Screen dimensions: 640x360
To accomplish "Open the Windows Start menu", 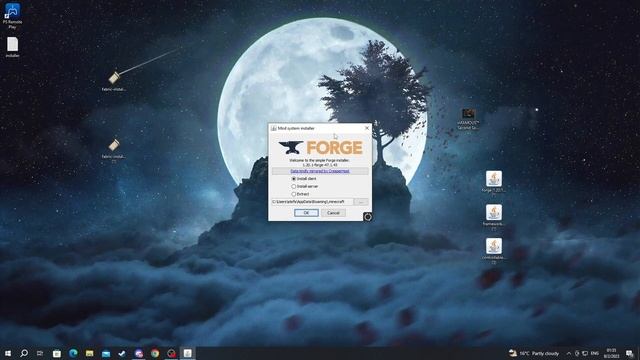I will tap(8, 353).
